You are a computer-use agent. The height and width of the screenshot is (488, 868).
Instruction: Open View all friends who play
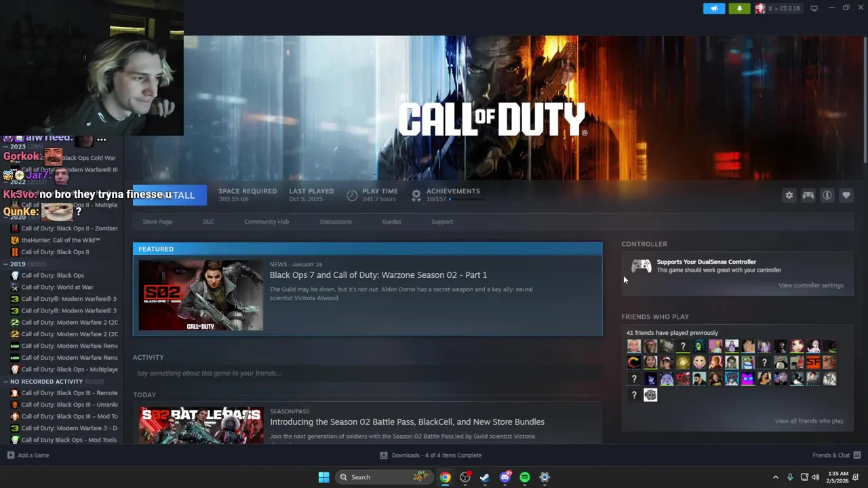pyautogui.click(x=809, y=421)
